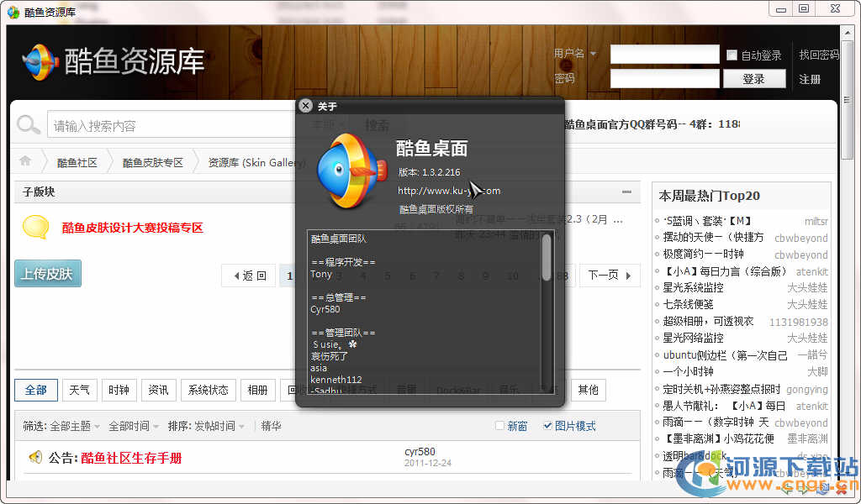The height and width of the screenshot is (504, 861).
Task: Click the announcement megaphone icon
Action: (x=35, y=458)
